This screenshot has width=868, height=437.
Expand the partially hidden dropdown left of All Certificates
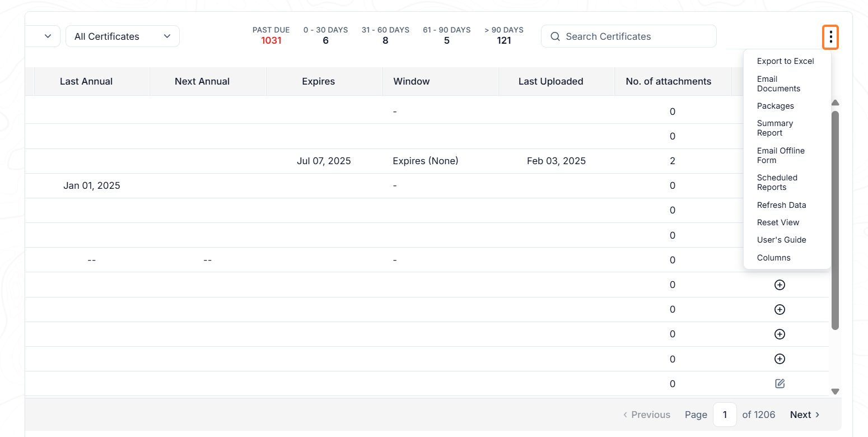[43, 36]
